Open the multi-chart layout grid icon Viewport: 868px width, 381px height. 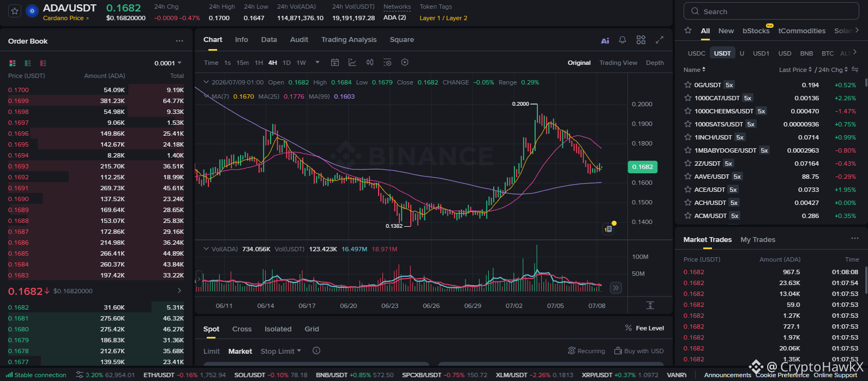click(641, 40)
